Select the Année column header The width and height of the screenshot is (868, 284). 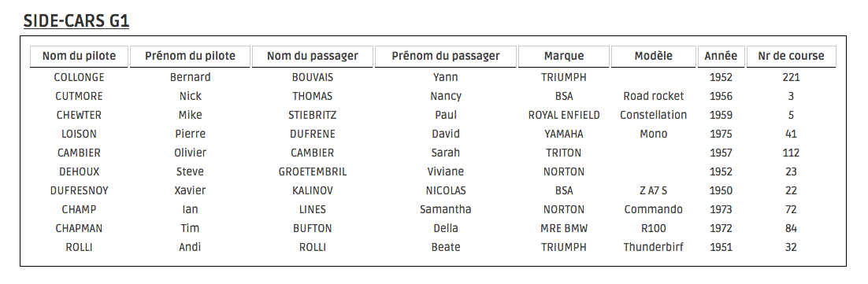pos(721,57)
